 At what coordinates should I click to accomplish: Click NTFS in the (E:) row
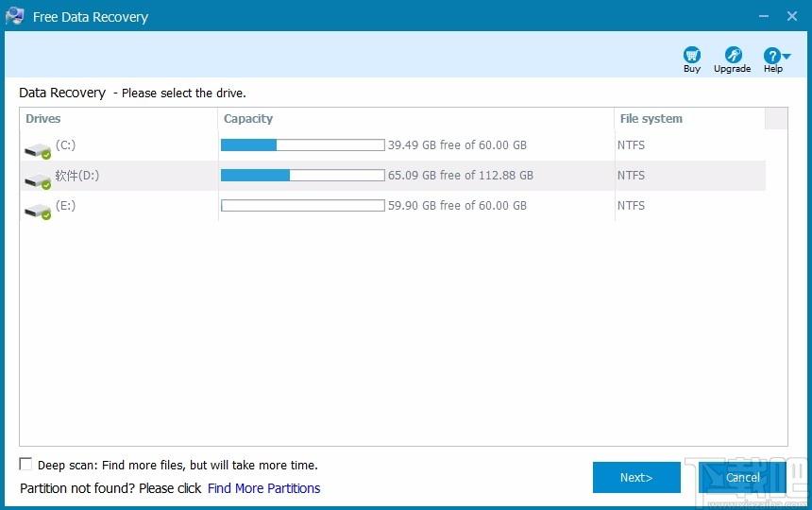pos(631,206)
